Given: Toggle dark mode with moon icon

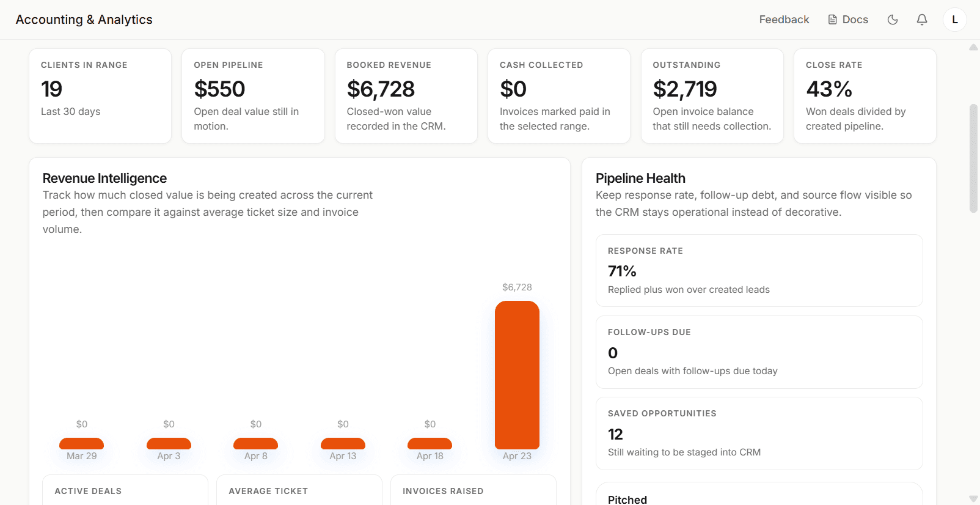Looking at the screenshot, I should 893,20.
